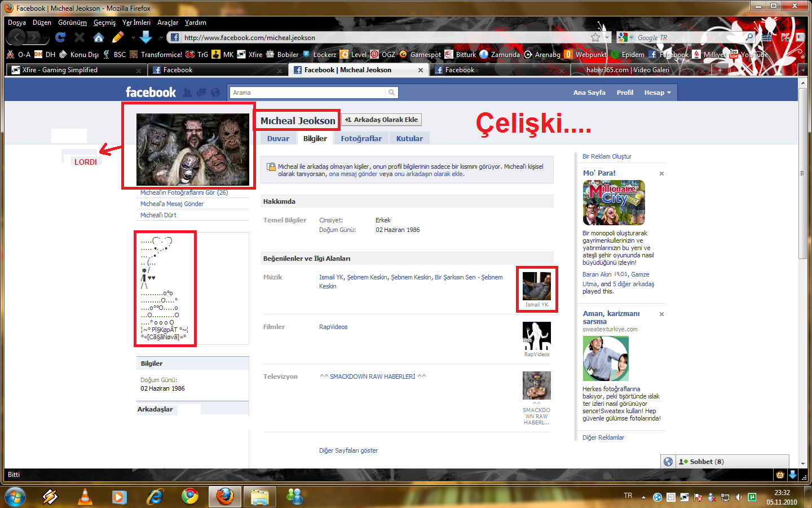Launch VLC from the taskbar
The width and height of the screenshot is (812, 508).
[85, 496]
